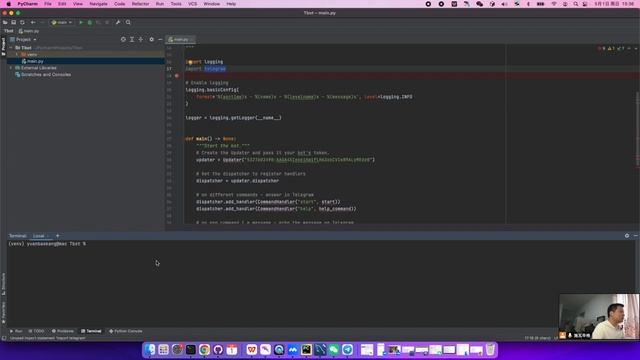Click the lightbulb hint beside import logging
This screenshot has width=640, height=360.
190,62
